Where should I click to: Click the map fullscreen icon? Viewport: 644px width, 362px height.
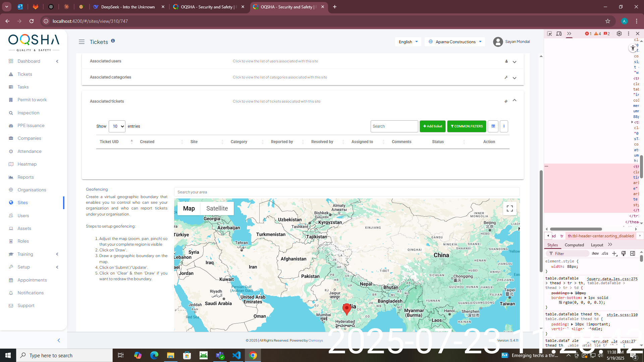tap(509, 208)
